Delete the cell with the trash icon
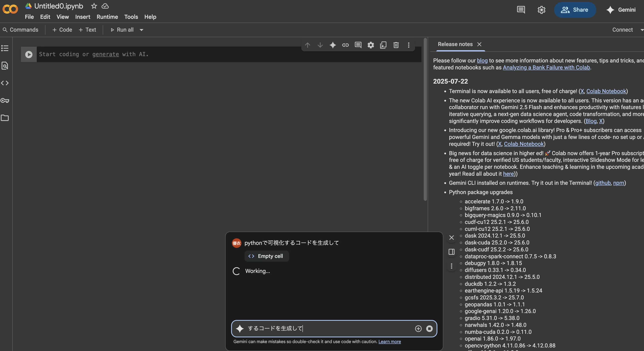644x351 pixels. pyautogui.click(x=396, y=45)
